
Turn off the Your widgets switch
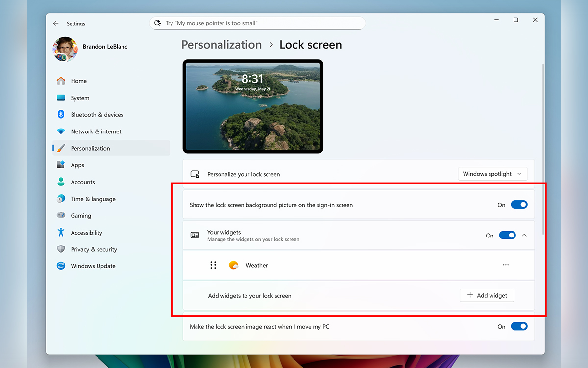click(x=507, y=236)
